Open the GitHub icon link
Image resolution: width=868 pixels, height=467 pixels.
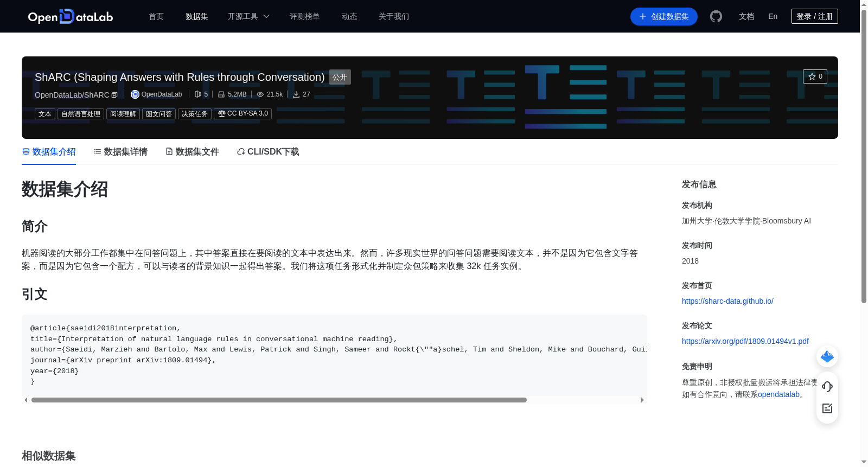tap(716, 16)
